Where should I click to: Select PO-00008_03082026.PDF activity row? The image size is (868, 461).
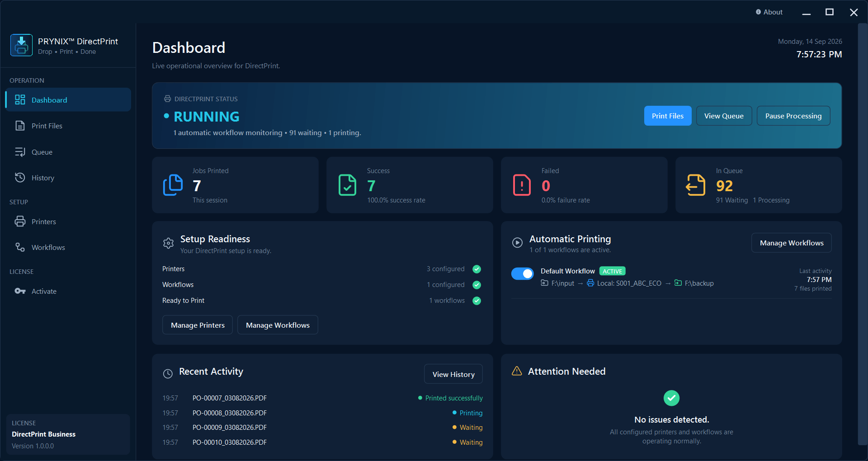(322, 413)
